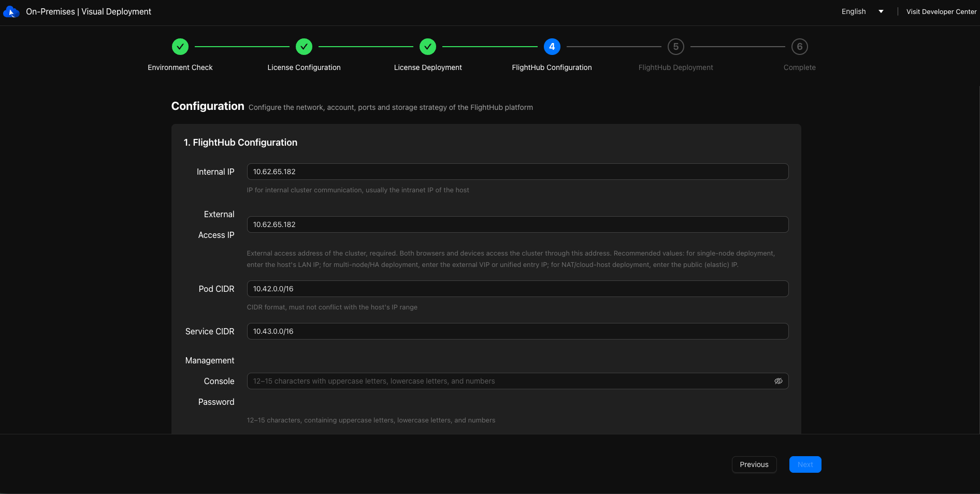Viewport: 980px width, 494px height.
Task: Click the 'External access address of the cluster' hint
Action: (511, 259)
